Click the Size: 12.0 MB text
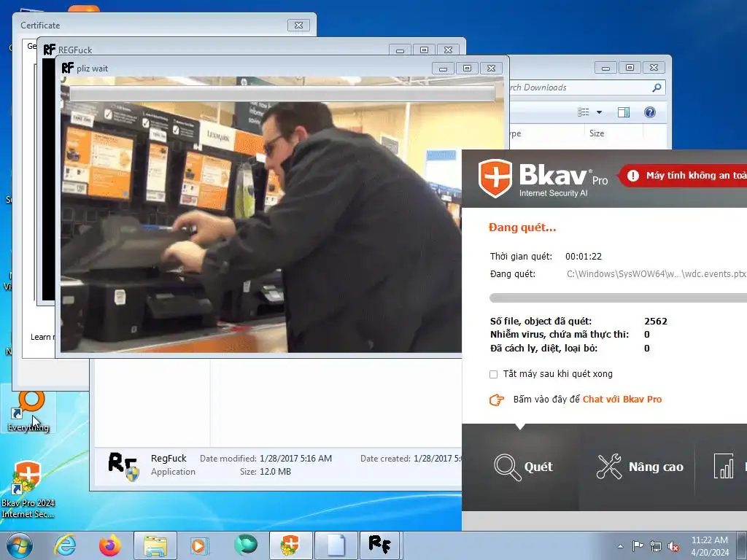 click(266, 472)
